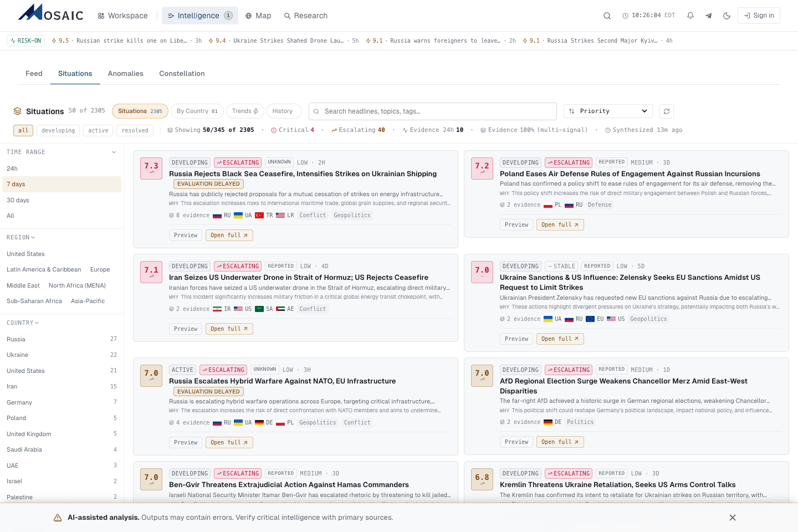The width and height of the screenshot is (798, 532).
Task: Open the Map nav item
Action: (258, 16)
